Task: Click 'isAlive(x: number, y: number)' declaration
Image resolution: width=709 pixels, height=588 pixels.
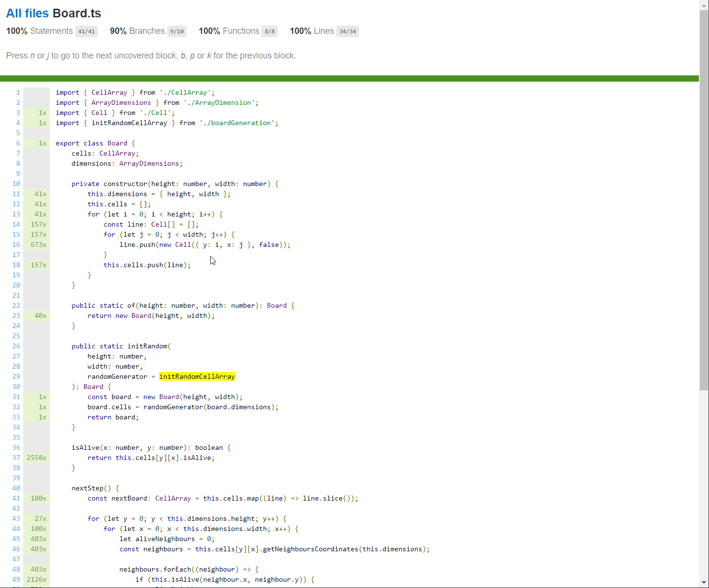Action: 151,447
